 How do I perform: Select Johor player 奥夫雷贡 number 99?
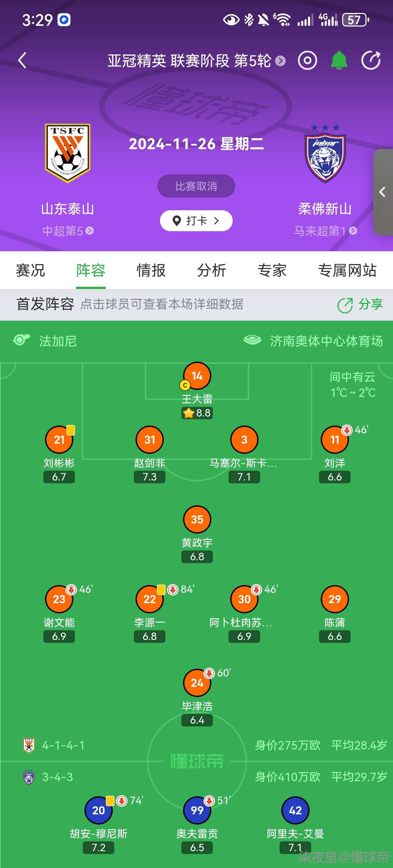pyautogui.click(x=197, y=810)
